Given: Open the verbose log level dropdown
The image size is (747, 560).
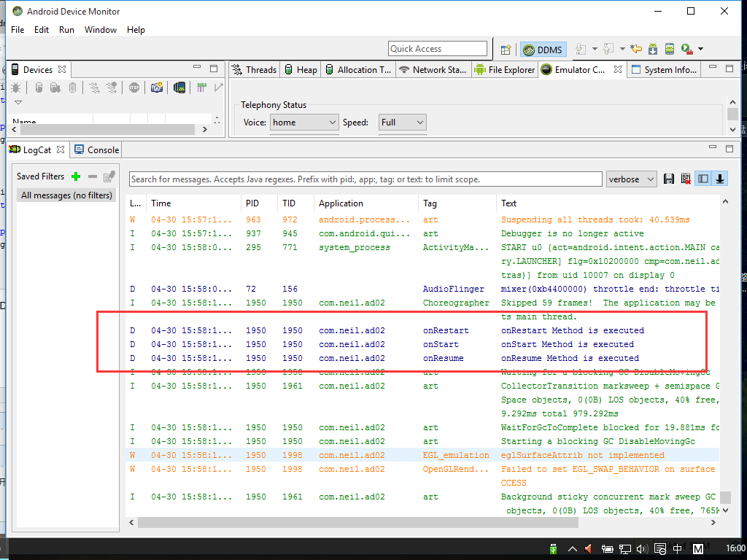Looking at the screenshot, I should [631, 179].
